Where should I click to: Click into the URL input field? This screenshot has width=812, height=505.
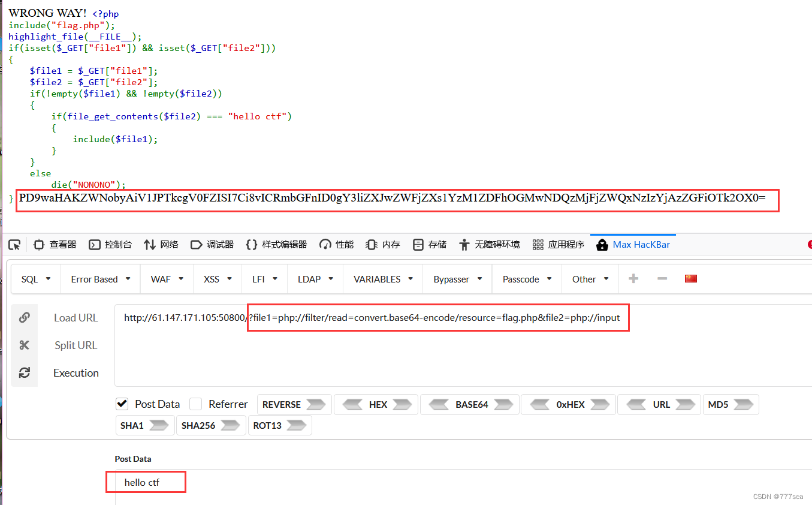point(463,345)
